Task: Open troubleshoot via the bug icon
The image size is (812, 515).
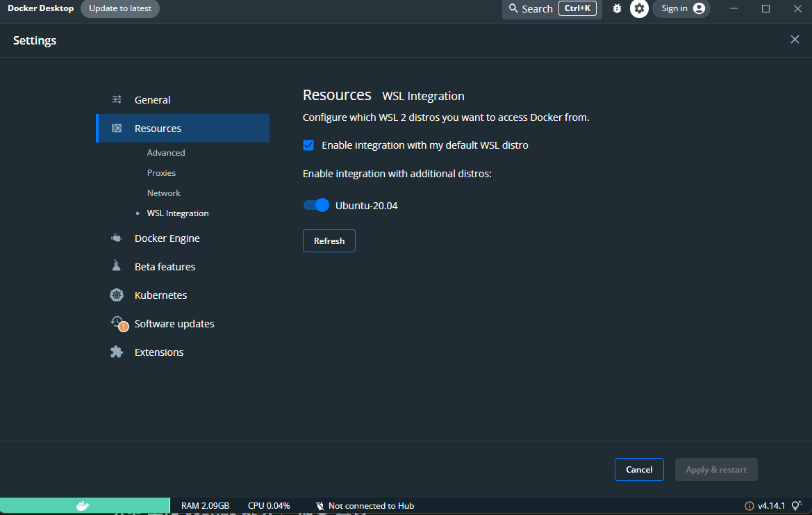Action: coord(617,8)
